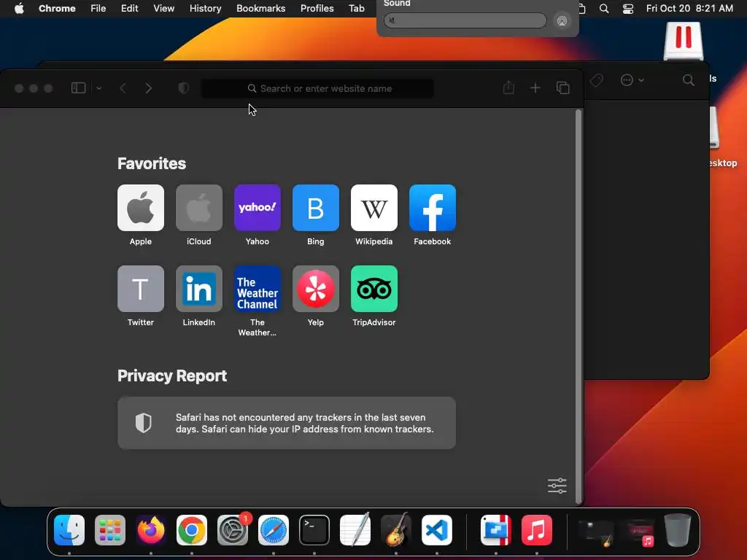Open The Weather Channel favorite tile
Screen dimensions: 747x560
pos(258,289)
